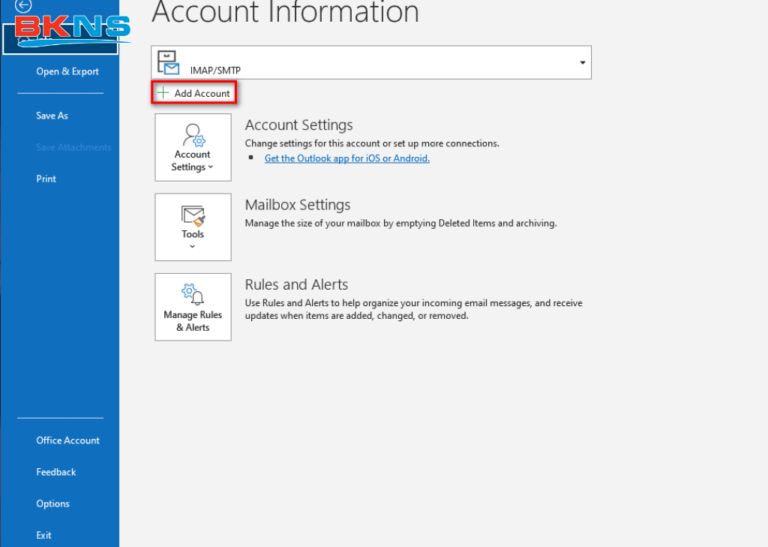Screen dimensions: 768x547
Task: Click the back arrow to exit Backstage
Action: click(24, 6)
